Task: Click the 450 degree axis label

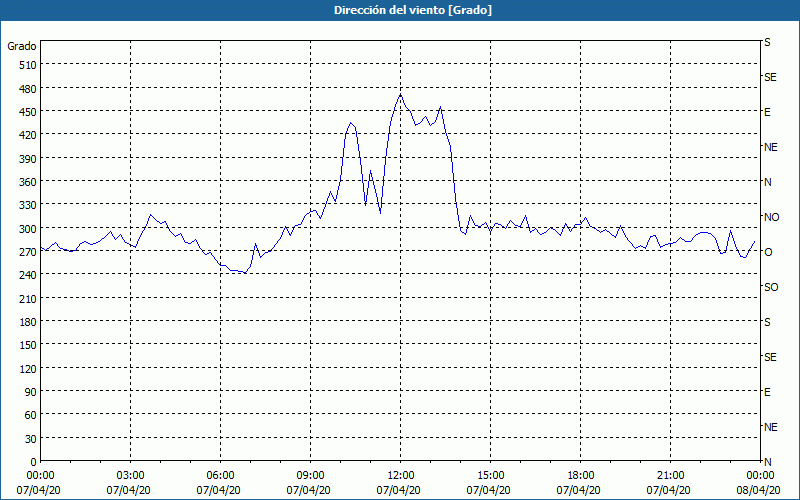Action: coord(28,112)
